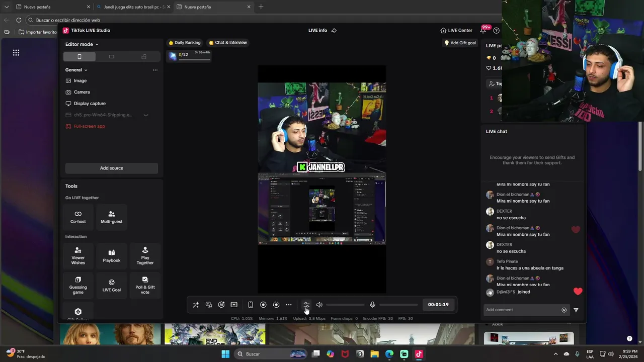Screen dimensions: 644x362
Task: Open a new browser tab with plus
Action: pyautogui.click(x=261, y=7)
